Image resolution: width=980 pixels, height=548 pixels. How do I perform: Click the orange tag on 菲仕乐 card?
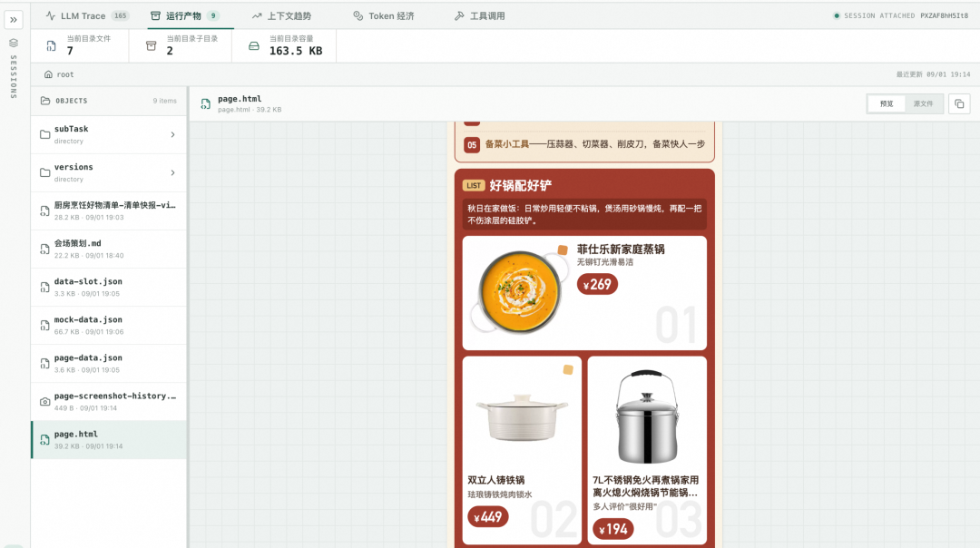click(563, 250)
